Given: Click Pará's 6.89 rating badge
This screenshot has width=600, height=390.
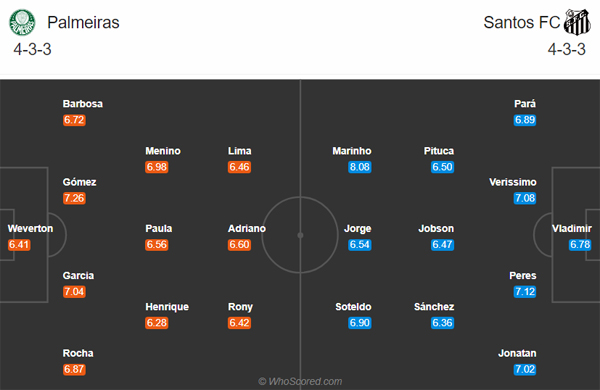Looking at the screenshot, I should coord(525,120).
